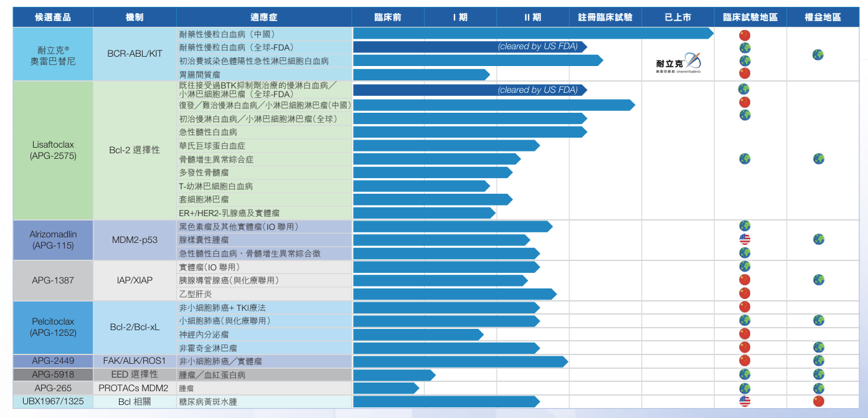Click the 已上市 column header

(x=677, y=17)
